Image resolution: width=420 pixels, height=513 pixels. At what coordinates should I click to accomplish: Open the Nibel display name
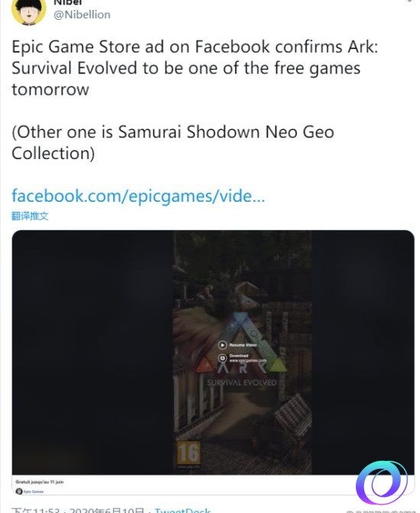68,2
